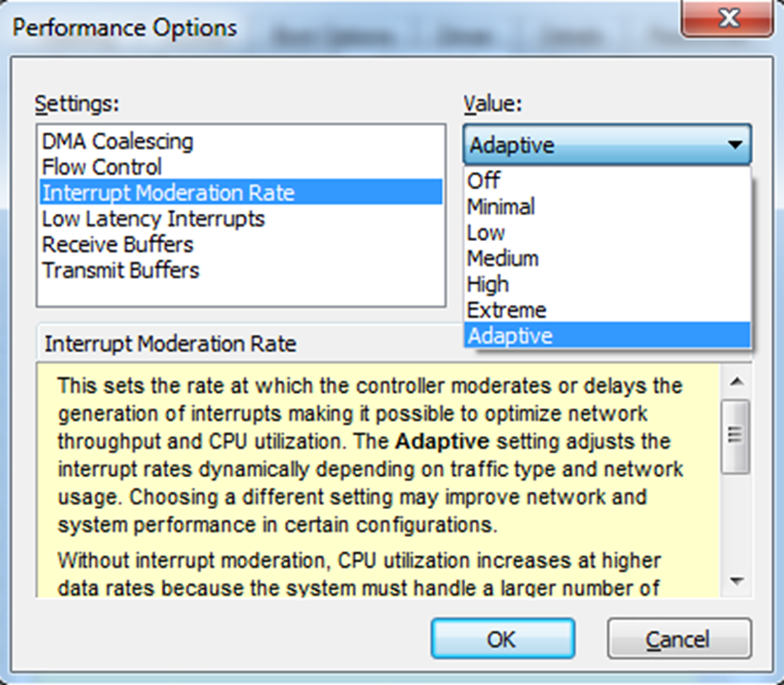Select Receive Buffers setting
This screenshot has width=784, height=685.
pyautogui.click(x=241, y=244)
